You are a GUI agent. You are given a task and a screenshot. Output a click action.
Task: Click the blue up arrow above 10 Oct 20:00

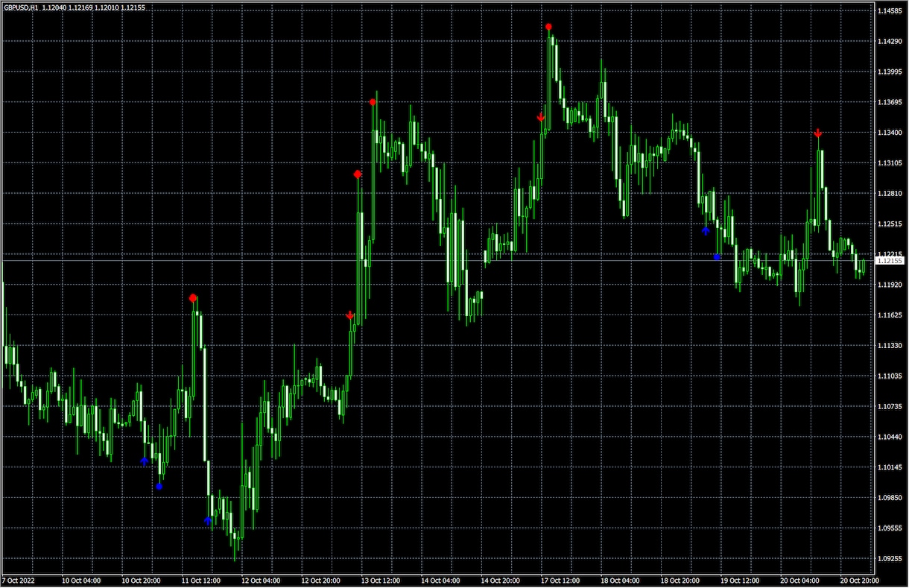[145, 461]
